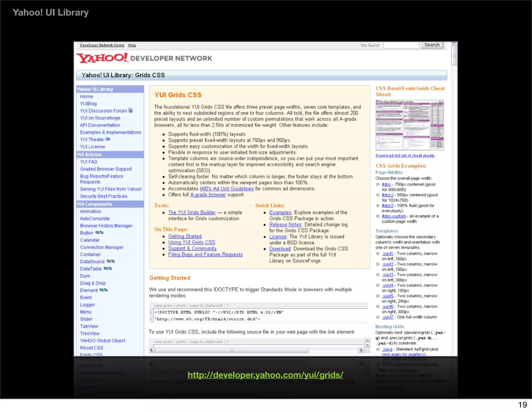The width and height of the screenshot is (532, 412).
Task: Open the Logger component page
Action: pos(88,305)
